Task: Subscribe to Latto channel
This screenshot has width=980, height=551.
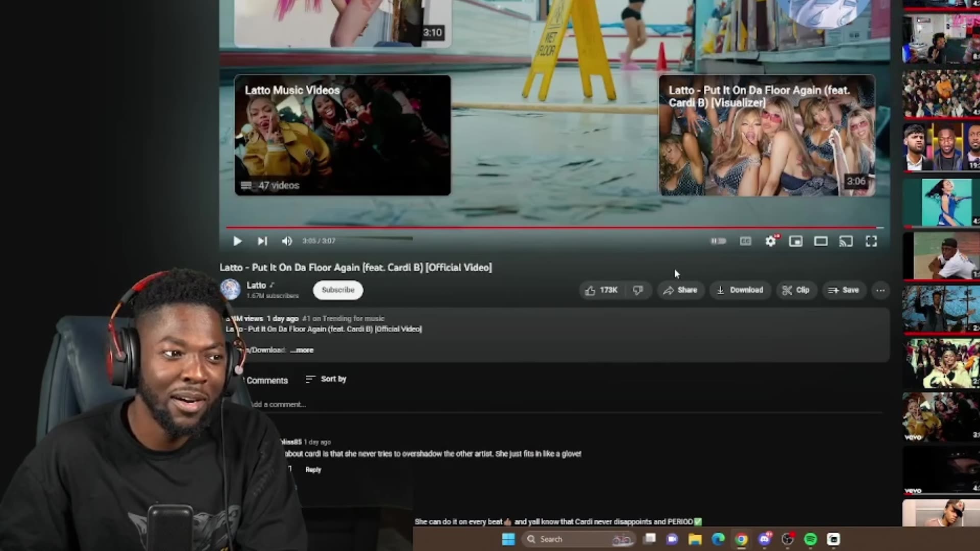Action: coord(338,290)
